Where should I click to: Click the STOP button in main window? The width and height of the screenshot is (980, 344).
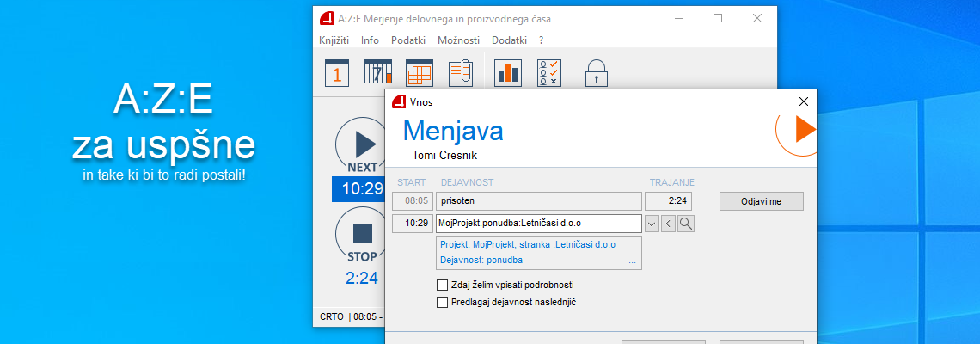[x=361, y=235]
